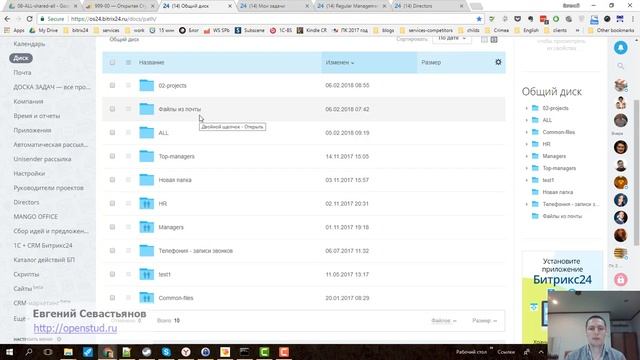Open the Файлов count dropdown in footer
Screen dimensions: 640x360
[x=444, y=321]
